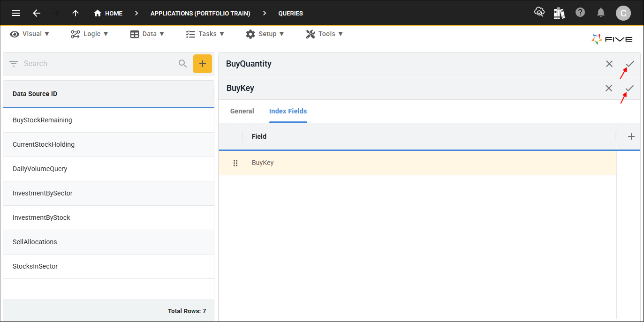The height and width of the screenshot is (322, 644).
Task: Expand the Data menu
Action: point(147,34)
